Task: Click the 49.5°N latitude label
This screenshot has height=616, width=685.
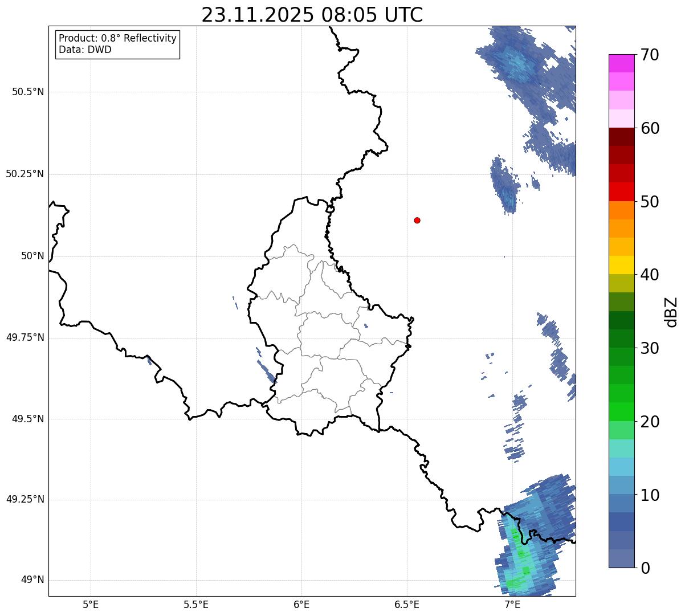Action: [x=28, y=419]
